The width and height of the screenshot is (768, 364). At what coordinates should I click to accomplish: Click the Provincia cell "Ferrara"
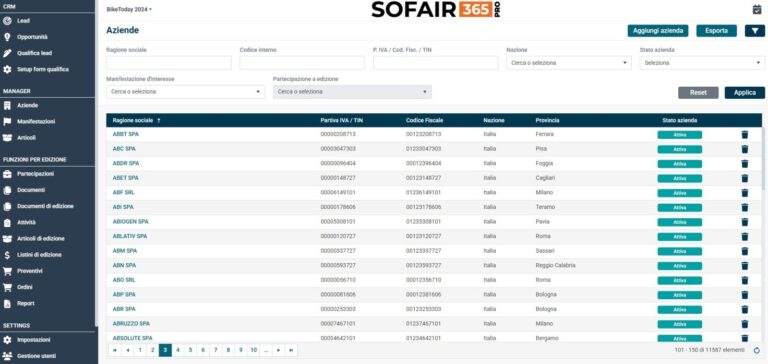point(545,134)
